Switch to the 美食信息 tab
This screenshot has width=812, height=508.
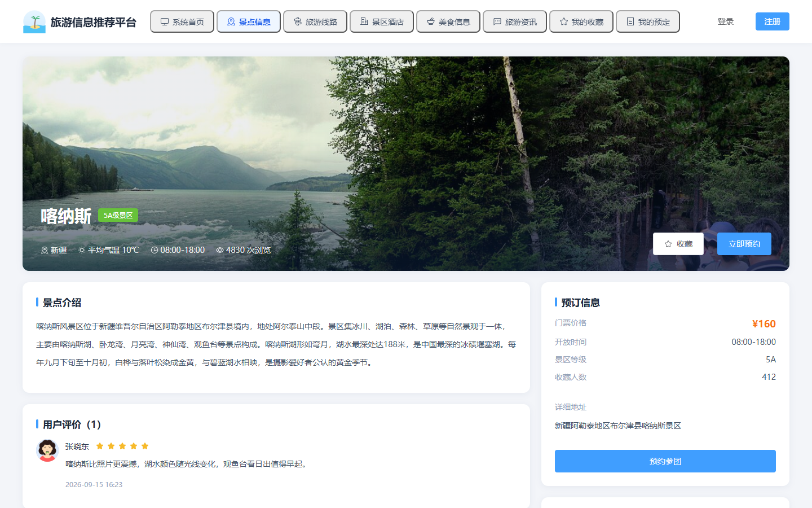click(x=448, y=21)
